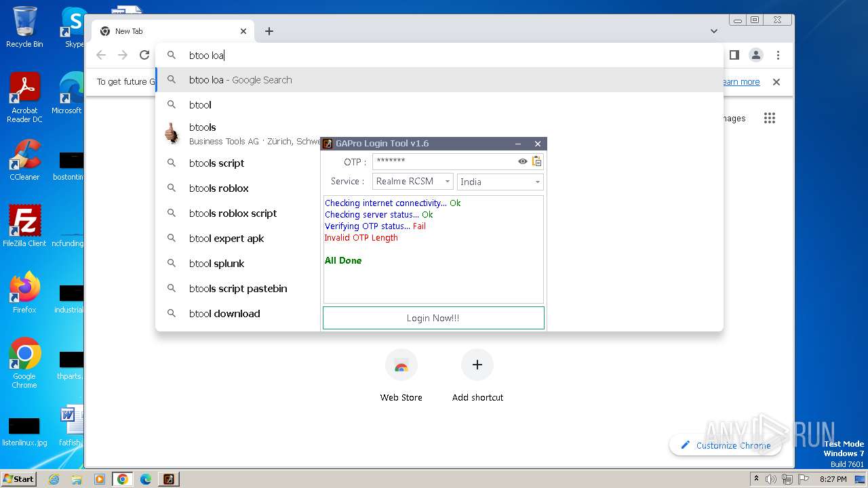Click Customize Chrome button

(726, 445)
